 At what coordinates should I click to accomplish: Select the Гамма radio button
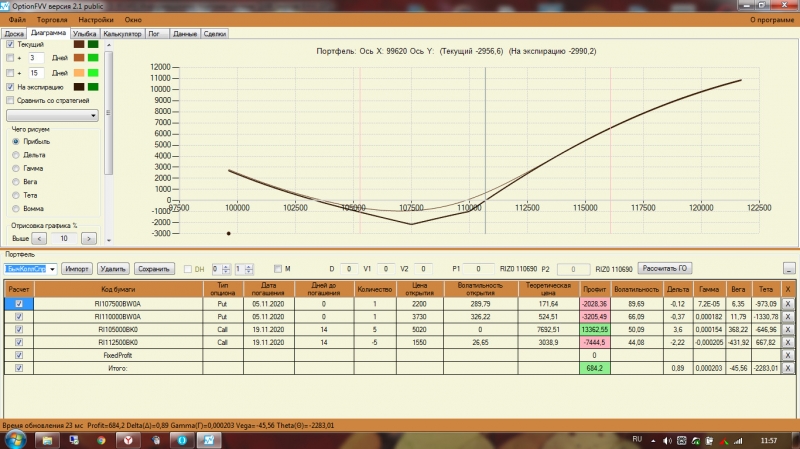pos(16,168)
